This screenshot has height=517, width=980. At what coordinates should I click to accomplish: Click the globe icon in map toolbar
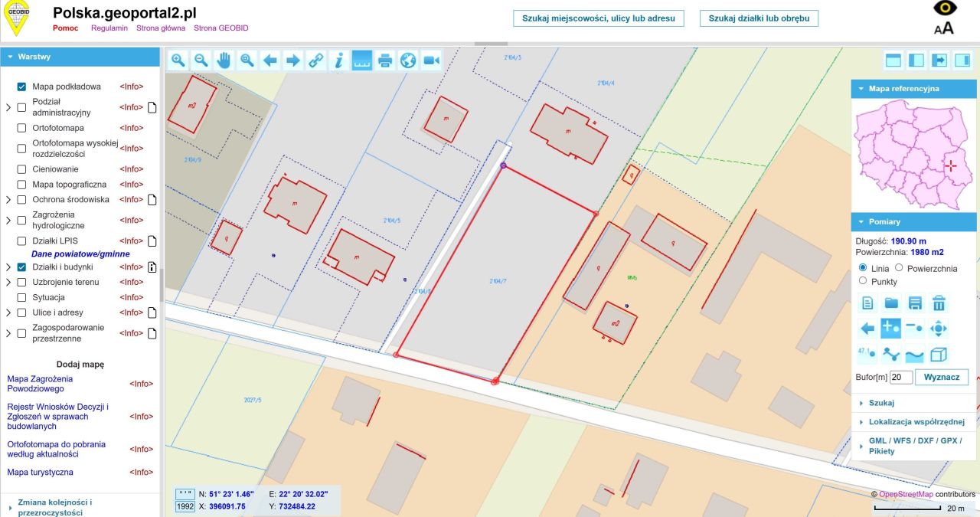pyautogui.click(x=408, y=61)
